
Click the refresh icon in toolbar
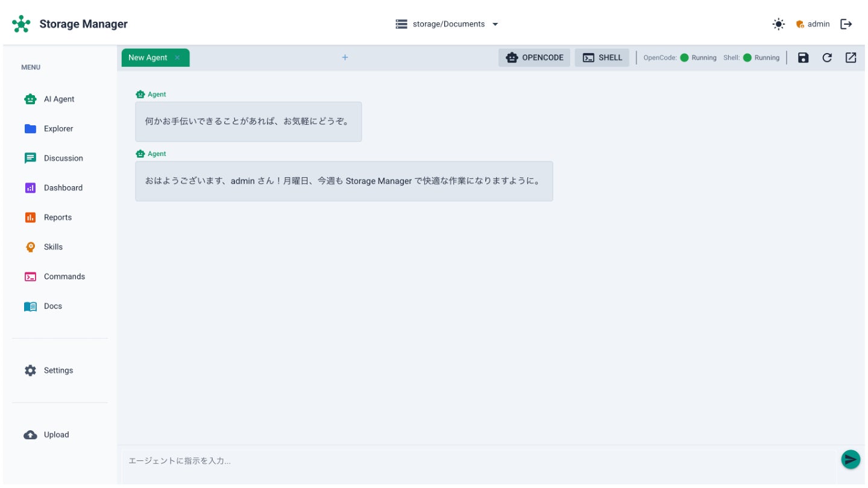coord(827,58)
